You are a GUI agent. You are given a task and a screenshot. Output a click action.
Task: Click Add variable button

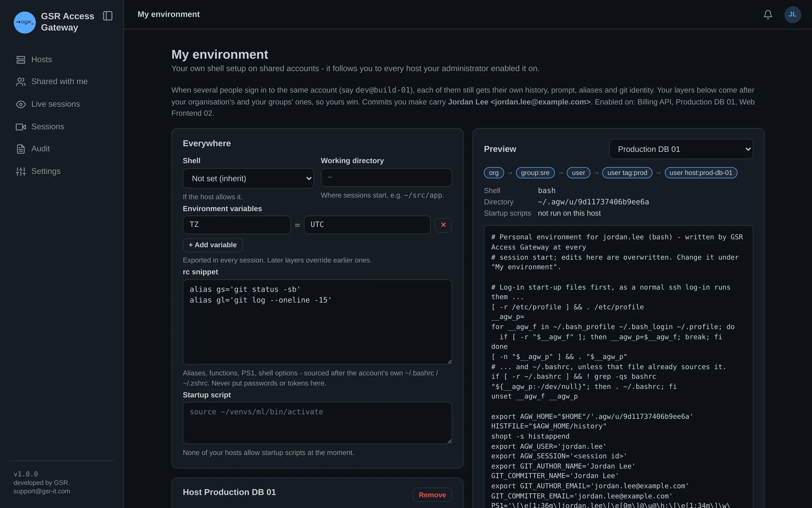pos(212,245)
